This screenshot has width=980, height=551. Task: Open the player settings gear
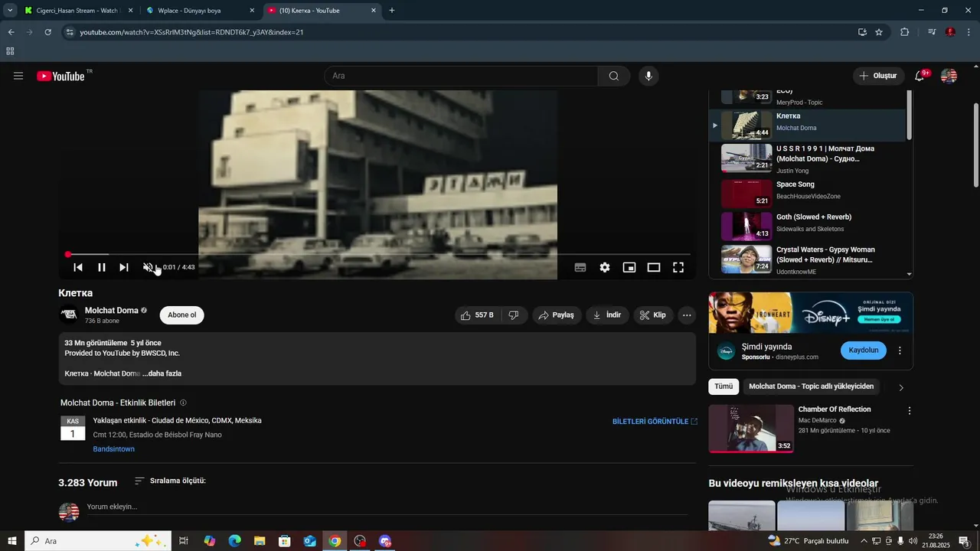(x=605, y=267)
